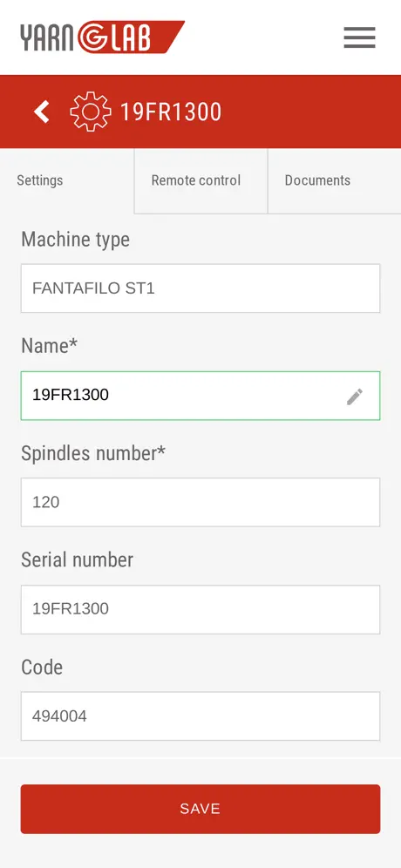The image size is (401, 868).
Task: Click the "Serial number" label
Action: click(78, 560)
